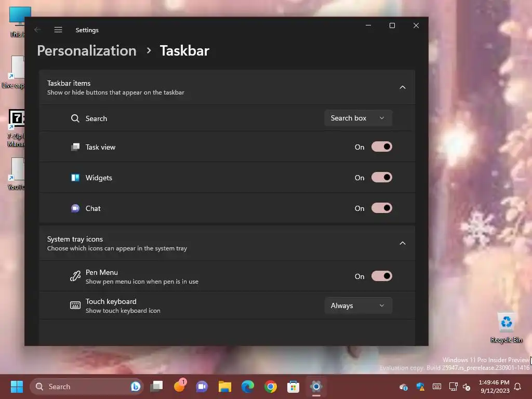Go back with the Settings back arrow

[x=37, y=30]
